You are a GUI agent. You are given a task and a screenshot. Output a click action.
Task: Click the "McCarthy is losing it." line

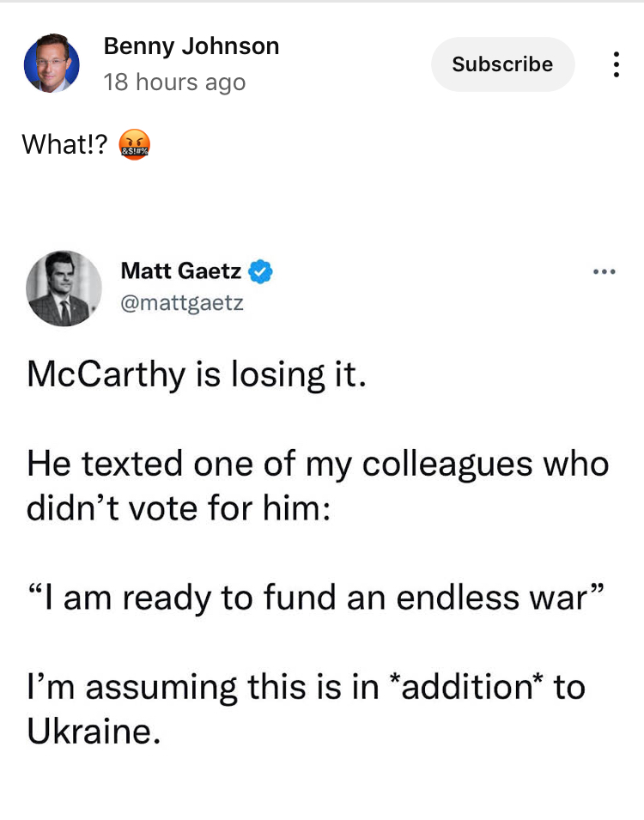(197, 375)
